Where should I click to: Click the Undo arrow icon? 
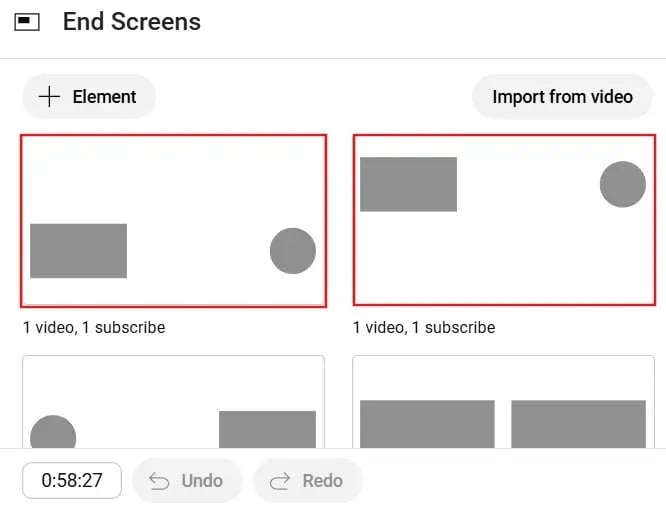point(159,481)
